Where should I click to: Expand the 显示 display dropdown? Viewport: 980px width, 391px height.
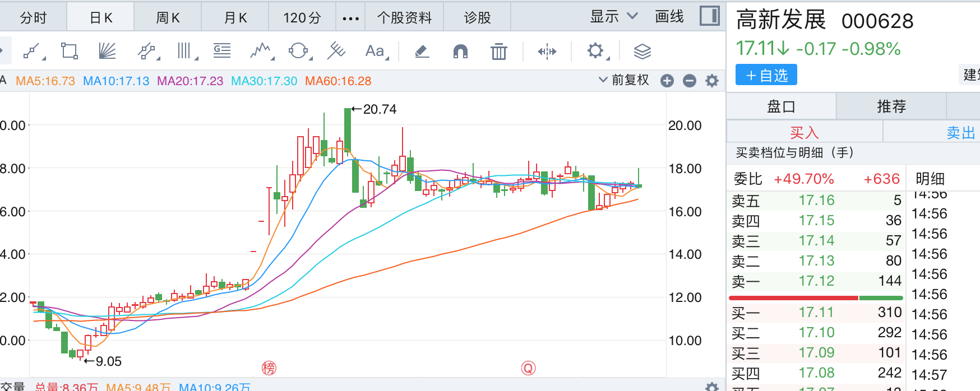pyautogui.click(x=614, y=17)
